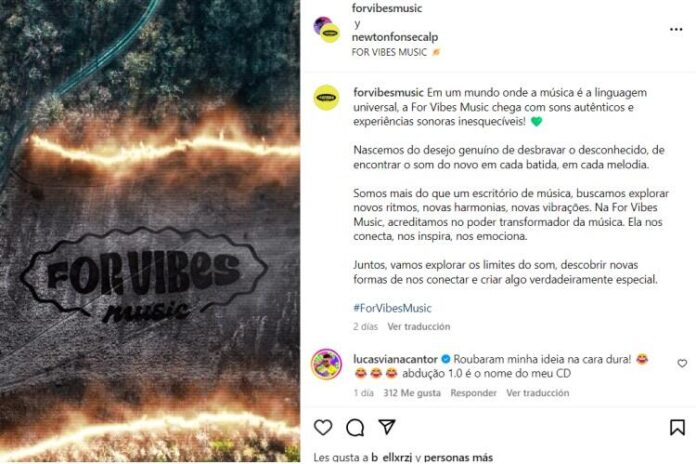Like the post with the heart icon

coord(323,427)
